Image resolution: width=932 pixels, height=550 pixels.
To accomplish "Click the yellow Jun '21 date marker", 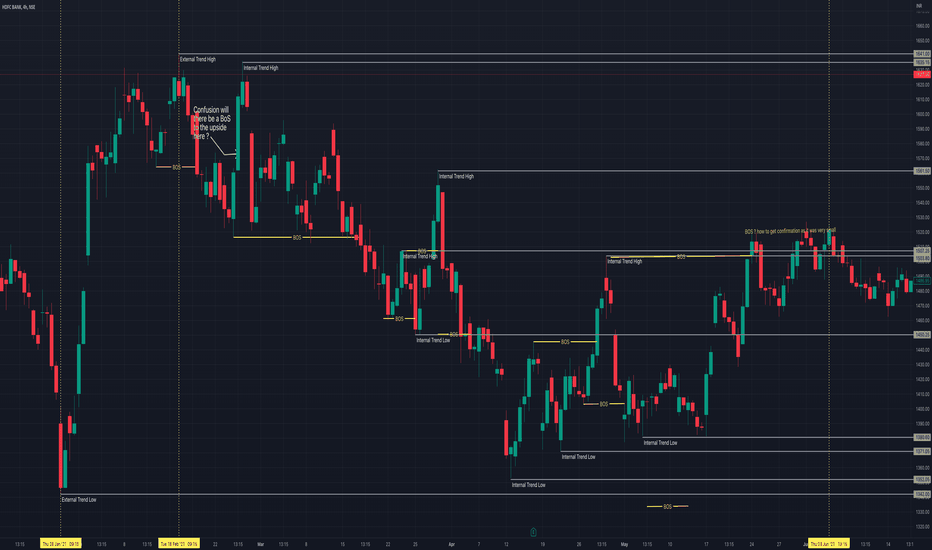I will pyautogui.click(x=829, y=543).
